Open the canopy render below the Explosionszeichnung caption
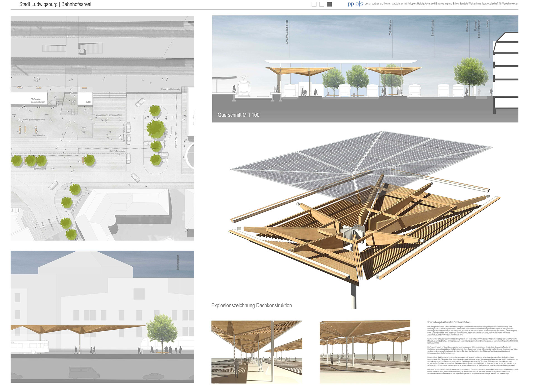 (257, 352)
